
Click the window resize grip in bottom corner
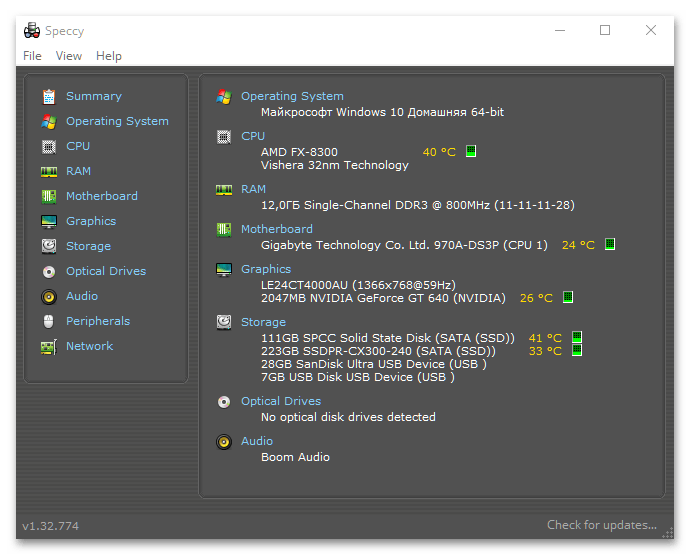(x=668, y=533)
